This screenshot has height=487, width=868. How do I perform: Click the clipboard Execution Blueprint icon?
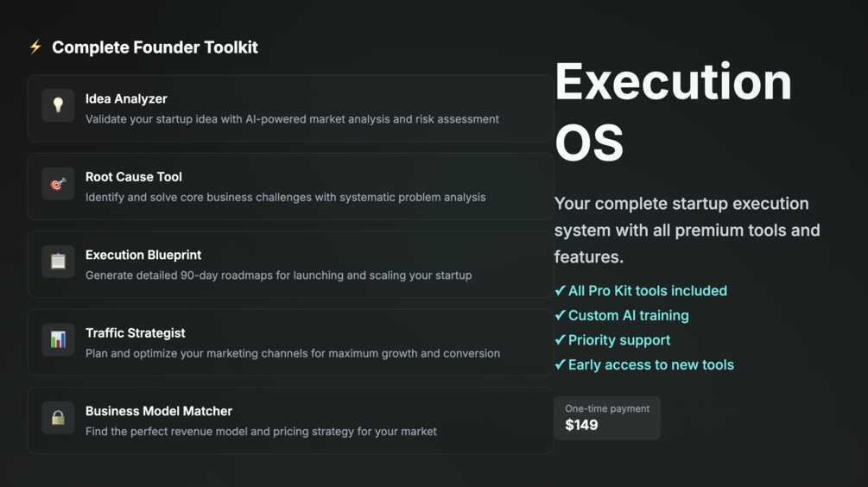58,262
